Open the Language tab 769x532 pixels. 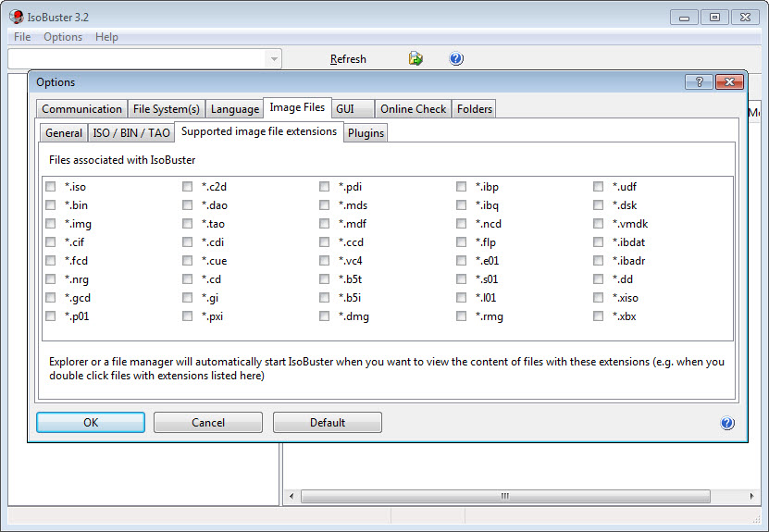pyautogui.click(x=235, y=109)
